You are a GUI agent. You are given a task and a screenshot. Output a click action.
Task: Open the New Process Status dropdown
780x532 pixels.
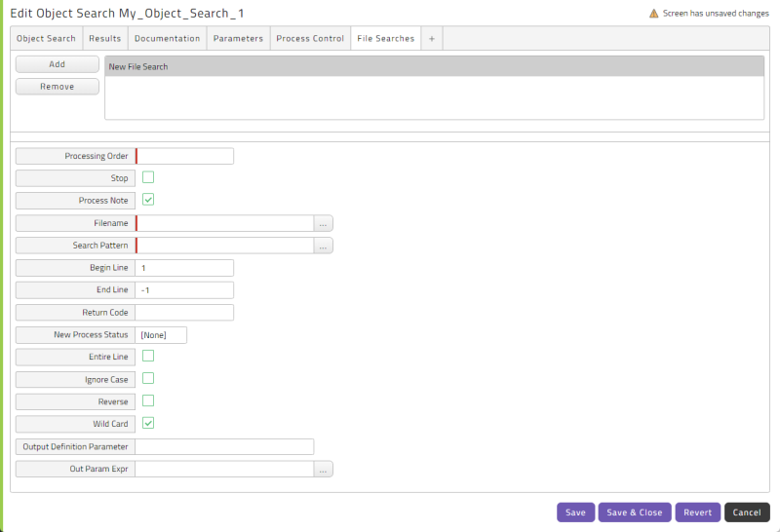[161, 335]
